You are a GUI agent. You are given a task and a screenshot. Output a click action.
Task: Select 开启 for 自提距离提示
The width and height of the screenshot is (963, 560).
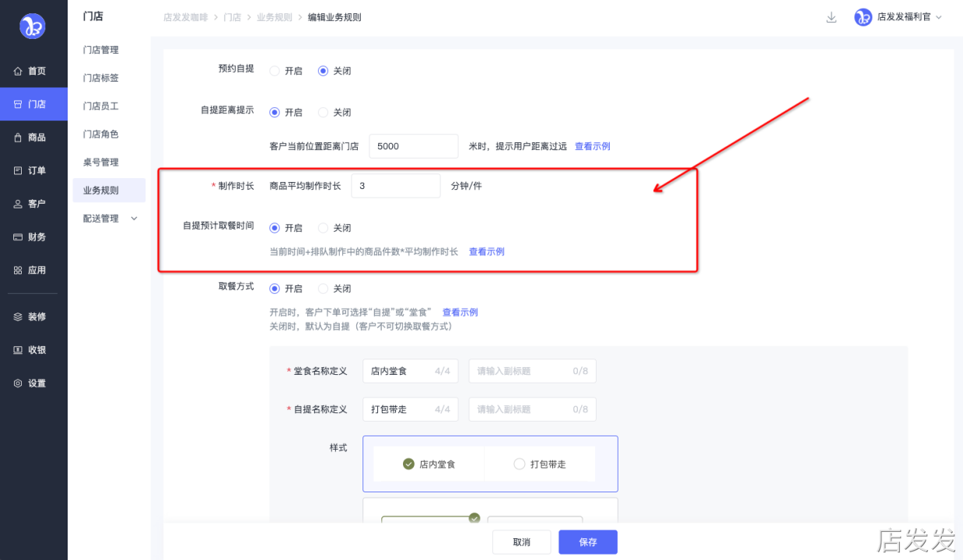pos(274,112)
